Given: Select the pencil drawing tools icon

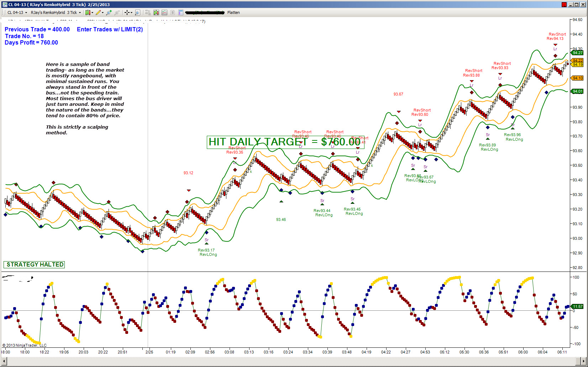Looking at the screenshot, I should pyautogui.click(x=98, y=12).
